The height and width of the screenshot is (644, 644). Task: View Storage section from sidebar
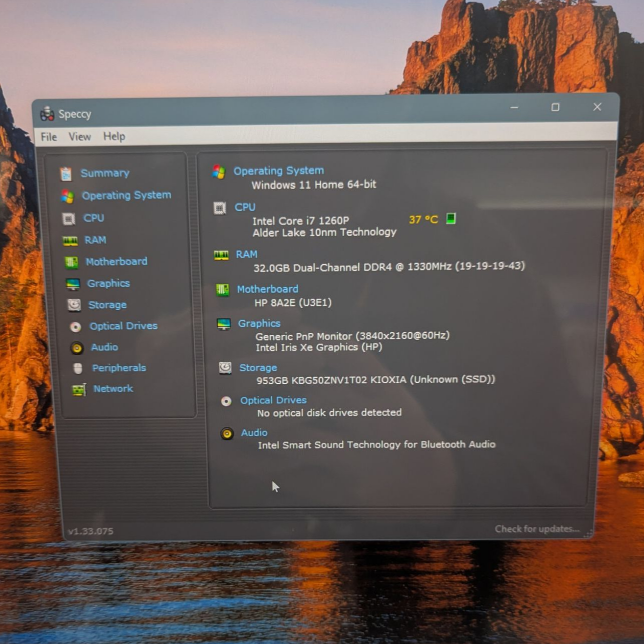tap(108, 305)
